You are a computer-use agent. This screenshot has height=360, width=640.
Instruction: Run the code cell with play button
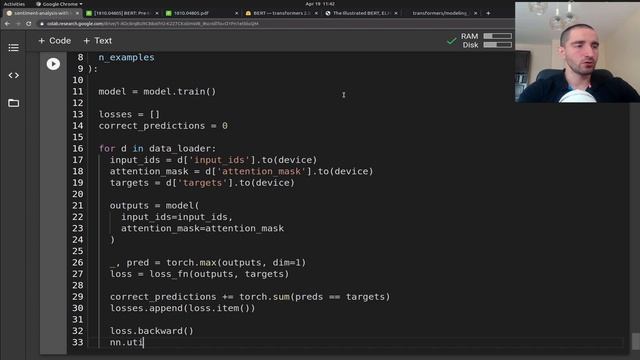pyautogui.click(x=53, y=64)
